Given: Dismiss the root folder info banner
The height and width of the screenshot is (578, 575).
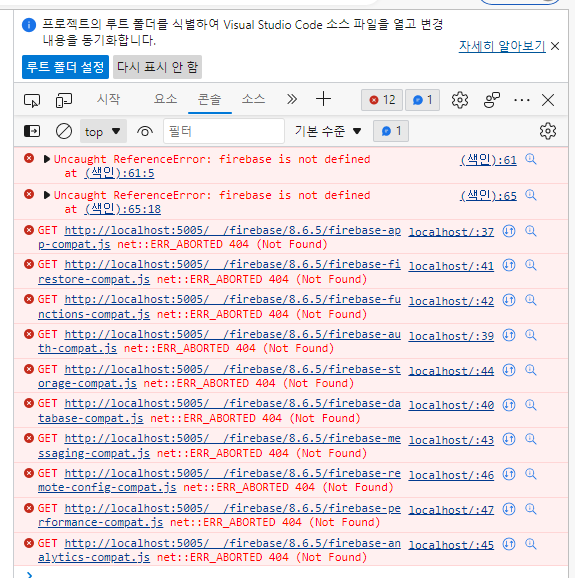Looking at the screenshot, I should point(555,46).
